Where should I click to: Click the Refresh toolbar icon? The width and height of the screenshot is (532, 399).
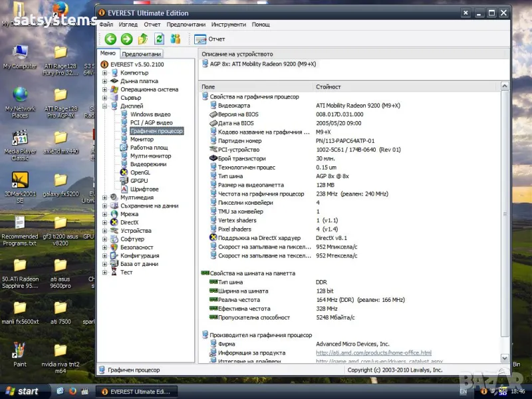click(x=159, y=39)
